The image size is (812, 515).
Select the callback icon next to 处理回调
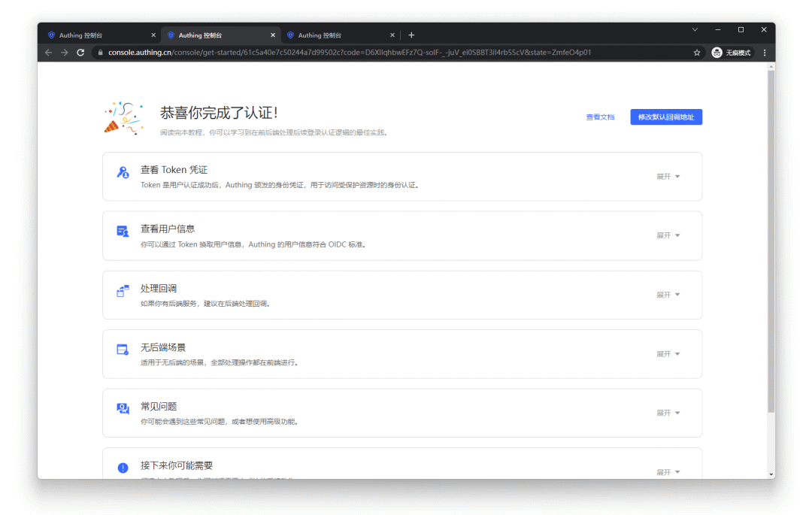tap(123, 290)
